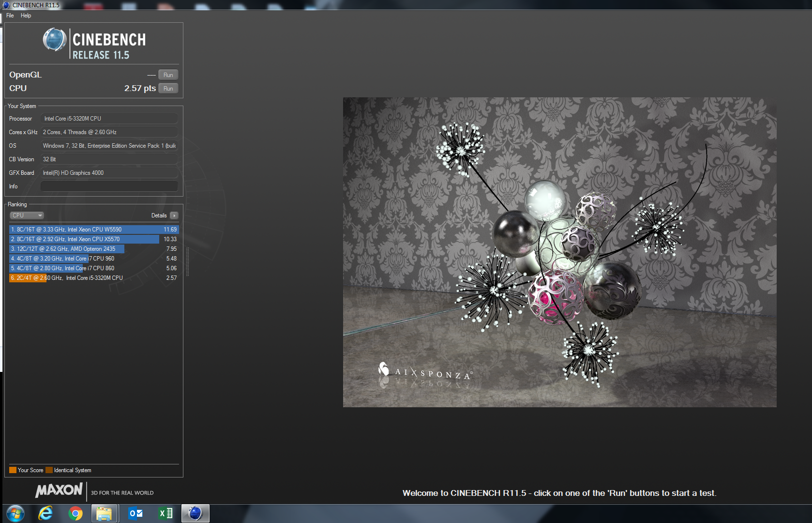Run the CPU benchmark test
The image size is (812, 523).
tap(168, 89)
